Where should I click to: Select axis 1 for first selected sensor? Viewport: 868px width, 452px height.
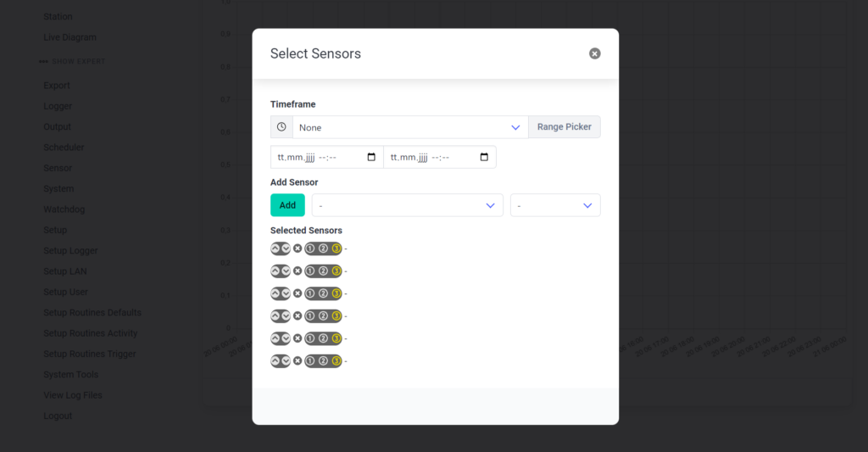(x=310, y=248)
